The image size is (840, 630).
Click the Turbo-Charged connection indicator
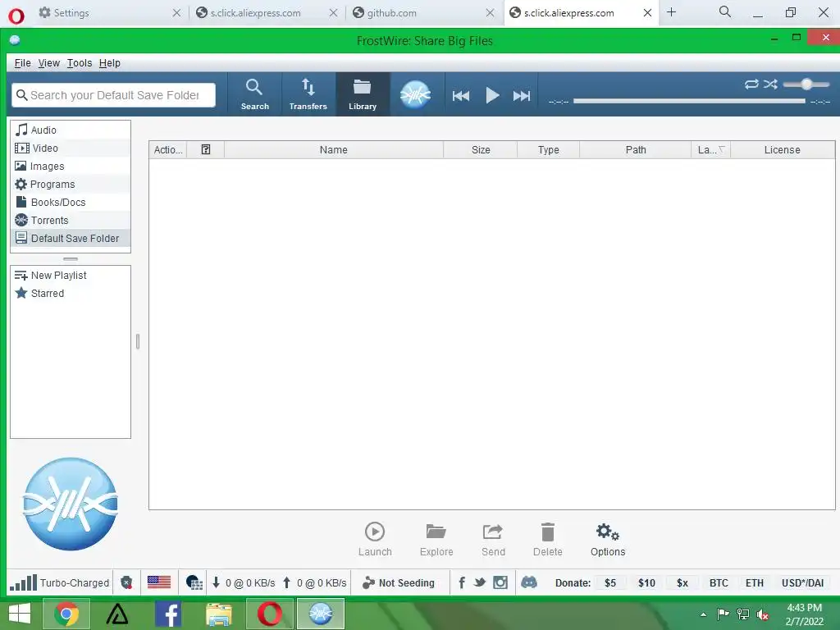pyautogui.click(x=59, y=582)
